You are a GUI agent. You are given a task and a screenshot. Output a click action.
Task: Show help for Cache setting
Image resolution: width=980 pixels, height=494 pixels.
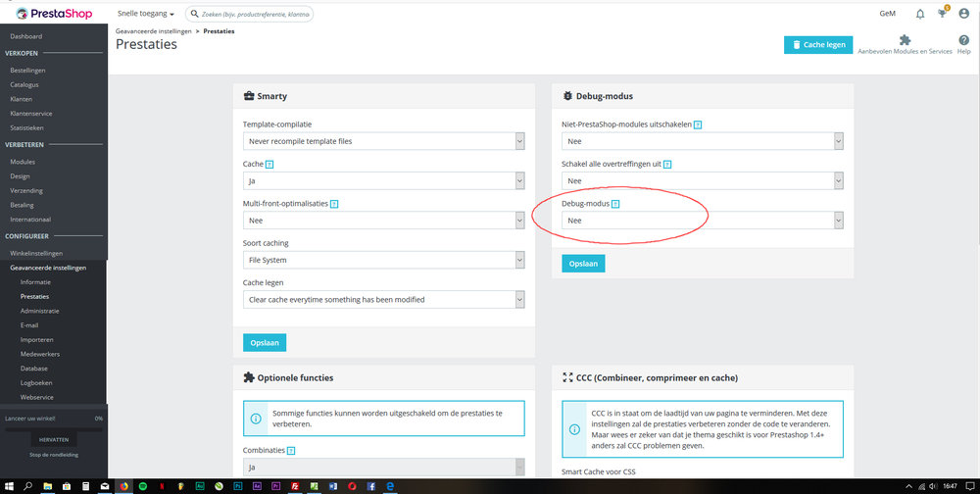click(269, 165)
